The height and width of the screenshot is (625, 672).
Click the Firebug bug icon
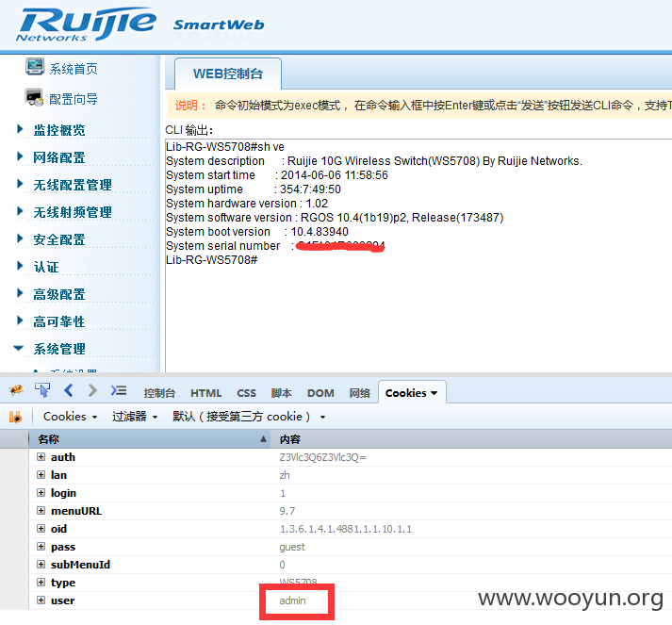[16, 390]
